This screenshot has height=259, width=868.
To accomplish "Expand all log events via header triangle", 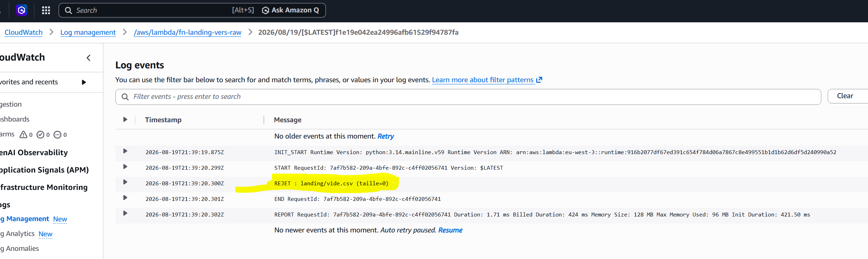I will click(125, 119).
